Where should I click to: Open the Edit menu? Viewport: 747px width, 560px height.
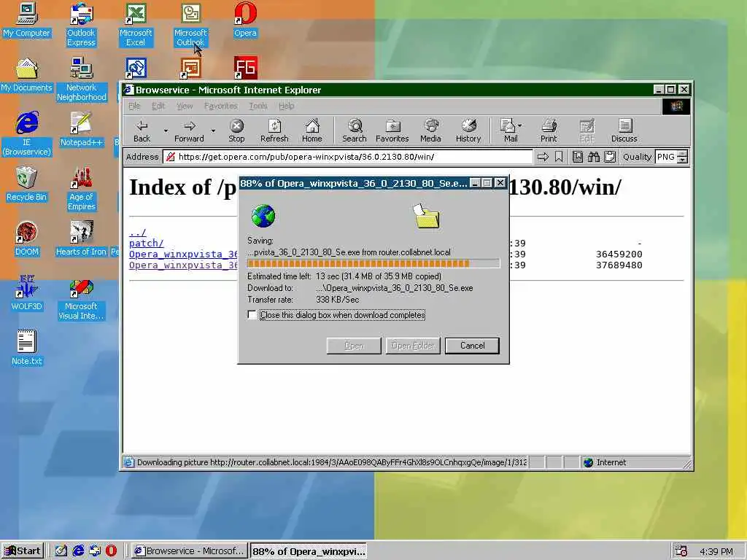coord(158,106)
